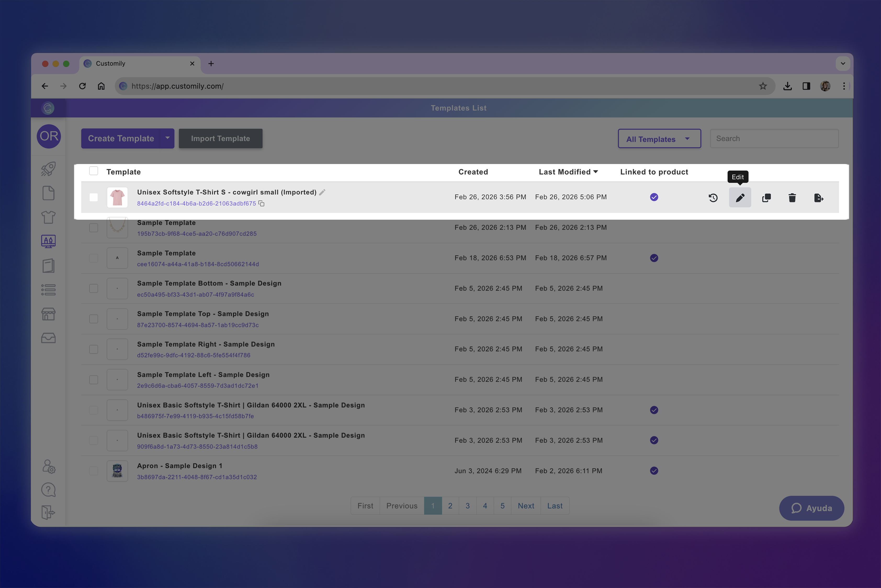Click rename pencil next to template name

[x=322, y=192]
